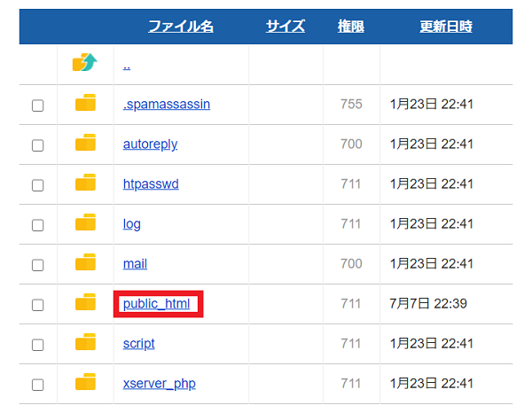Open the public_html folder link
532x413 pixels.
(x=156, y=304)
